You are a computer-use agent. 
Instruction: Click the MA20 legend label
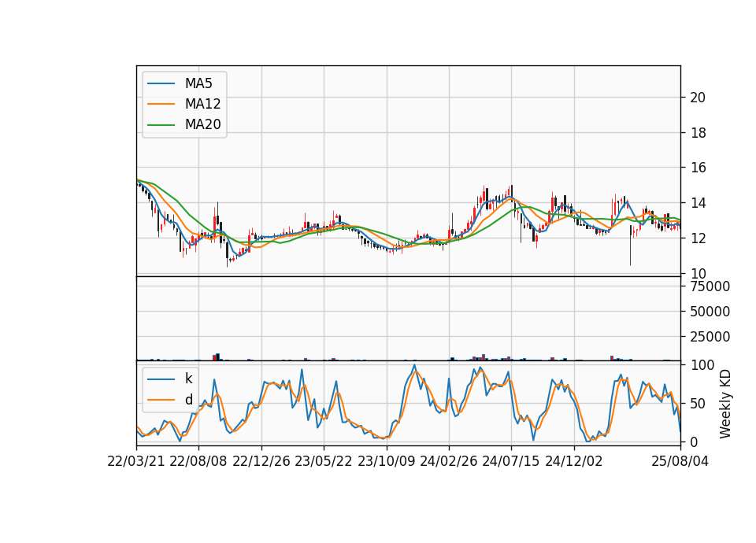click(x=202, y=125)
